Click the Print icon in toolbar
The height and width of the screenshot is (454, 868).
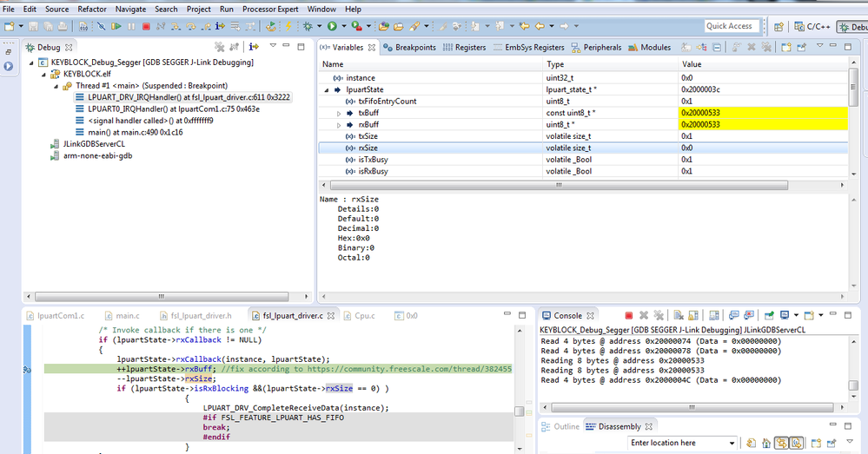click(x=63, y=26)
